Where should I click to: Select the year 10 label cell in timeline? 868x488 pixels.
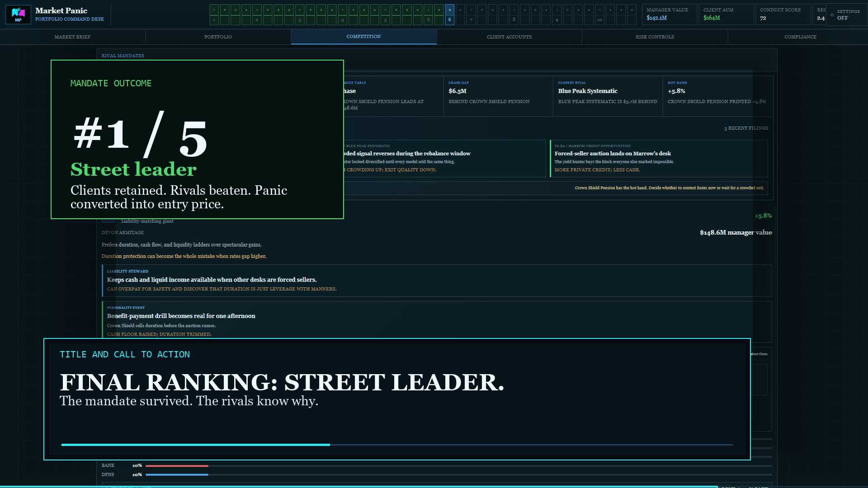[599, 20]
